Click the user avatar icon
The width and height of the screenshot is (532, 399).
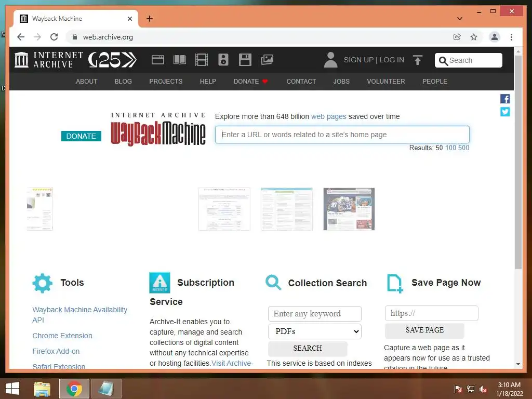(330, 60)
